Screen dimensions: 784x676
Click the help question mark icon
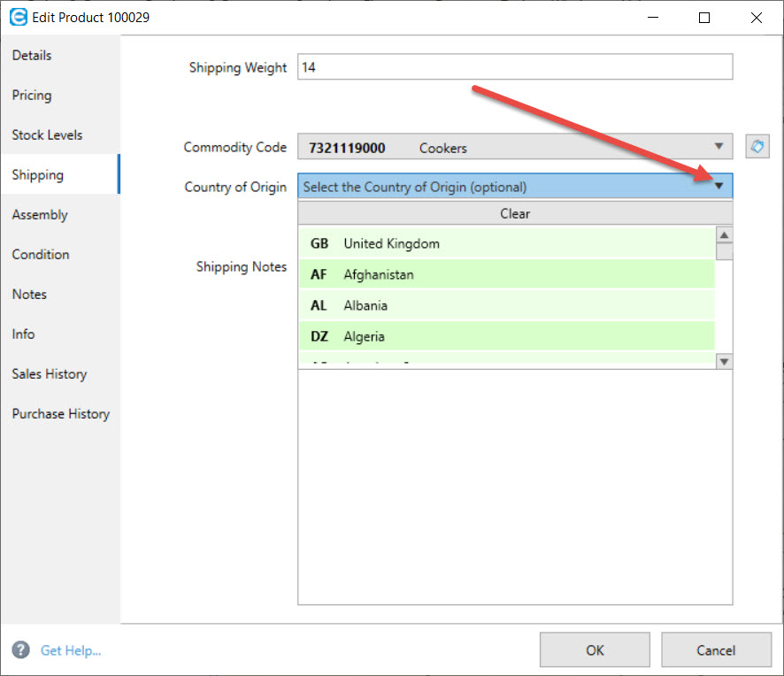point(20,650)
